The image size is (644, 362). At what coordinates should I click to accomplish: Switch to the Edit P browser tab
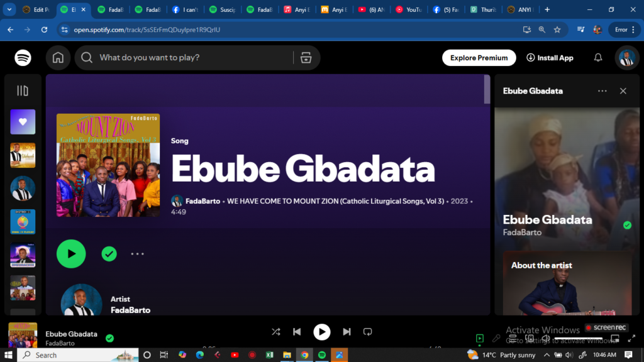37,9
